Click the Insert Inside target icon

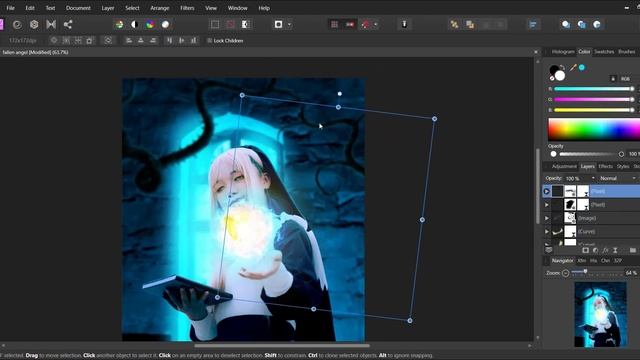pyautogui.click(x=597, y=24)
